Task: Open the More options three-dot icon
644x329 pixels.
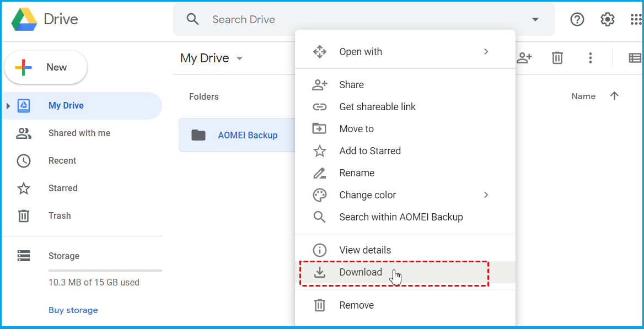Action: click(x=590, y=57)
